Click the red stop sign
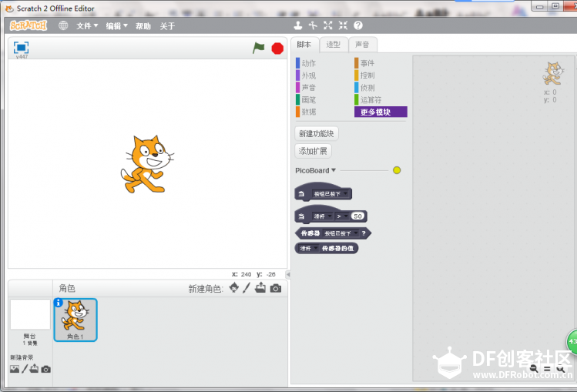 pyautogui.click(x=277, y=49)
